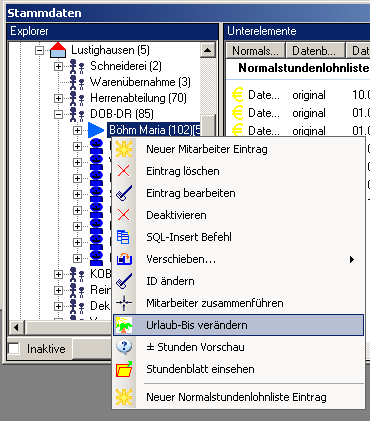
Task: Click the crosshair icon for Mitarbeiter zusammenführen
Action: (124, 303)
